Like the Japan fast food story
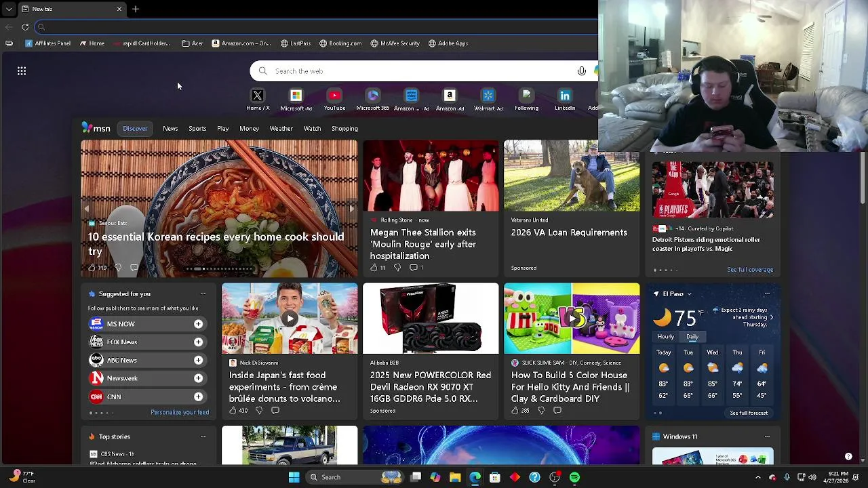Screen dimensions: 868x488 233,410
